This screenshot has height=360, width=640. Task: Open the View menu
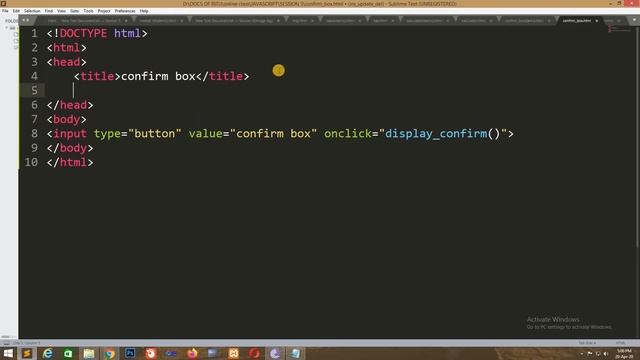(61, 11)
